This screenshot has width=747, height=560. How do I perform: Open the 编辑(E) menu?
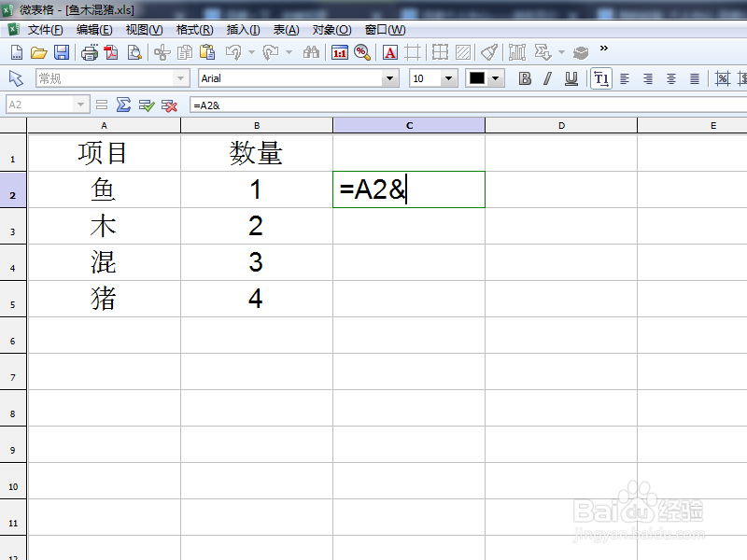pos(94,30)
